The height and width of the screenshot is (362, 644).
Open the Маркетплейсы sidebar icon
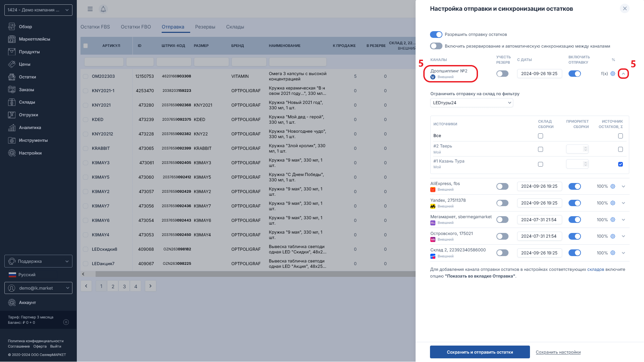coord(12,39)
